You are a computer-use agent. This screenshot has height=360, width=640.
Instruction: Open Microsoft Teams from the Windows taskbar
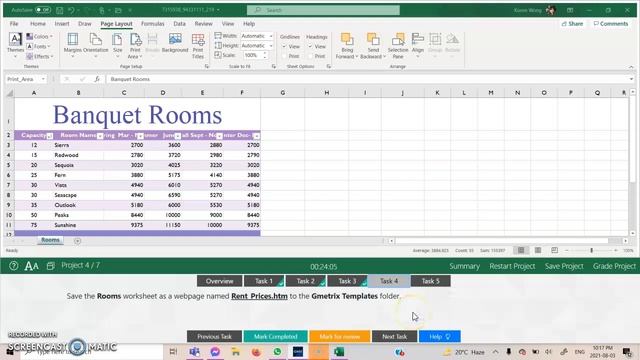coord(194,351)
